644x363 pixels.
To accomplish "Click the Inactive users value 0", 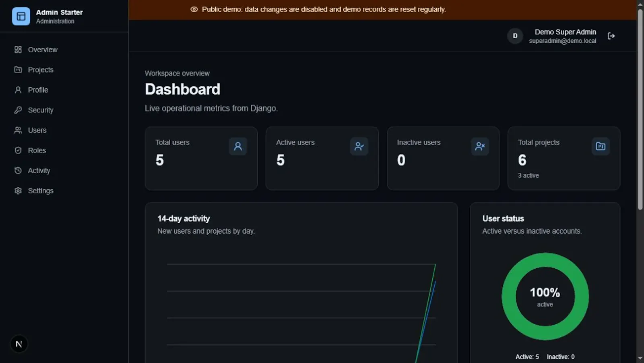I will 401,160.
